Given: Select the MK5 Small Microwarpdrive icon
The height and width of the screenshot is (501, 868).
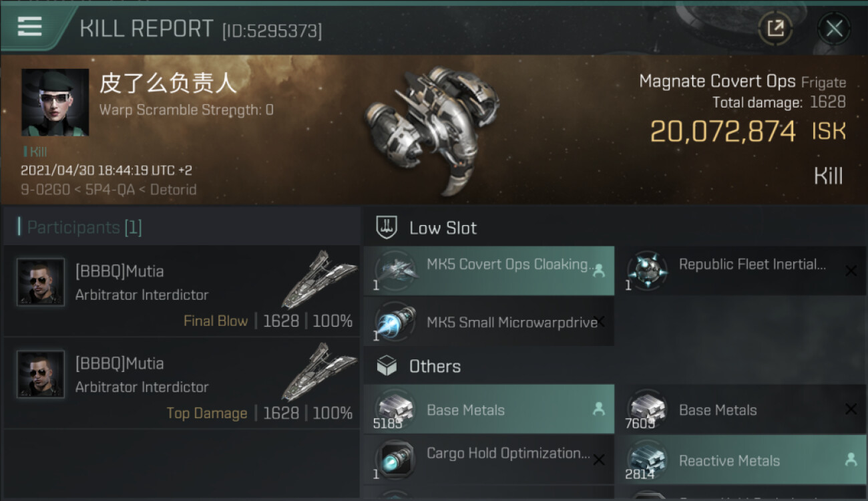Looking at the screenshot, I should (x=395, y=322).
